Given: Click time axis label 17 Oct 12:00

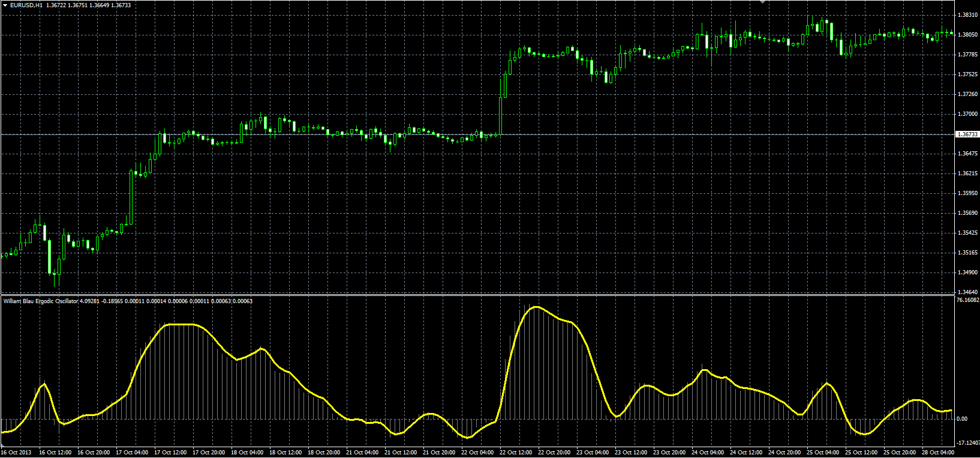Looking at the screenshot, I should point(170,453).
